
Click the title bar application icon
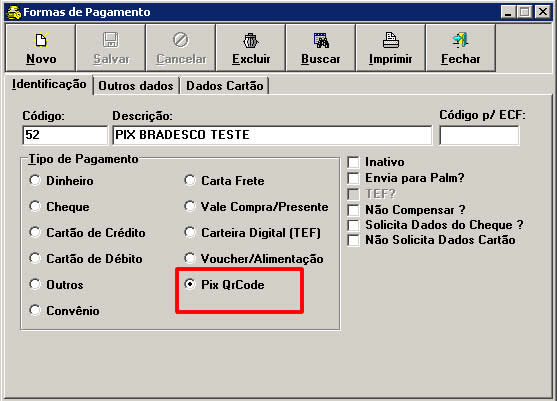point(13,12)
